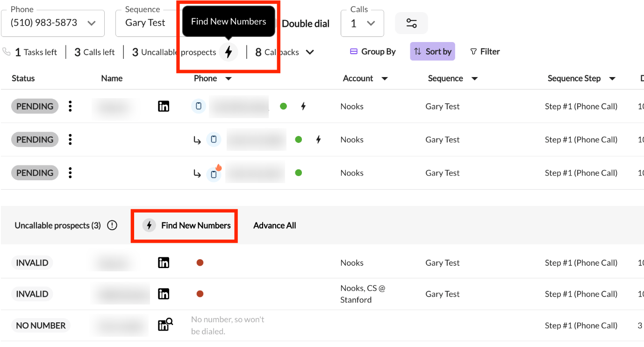
Task: Open Group By options
Action: tap(373, 51)
